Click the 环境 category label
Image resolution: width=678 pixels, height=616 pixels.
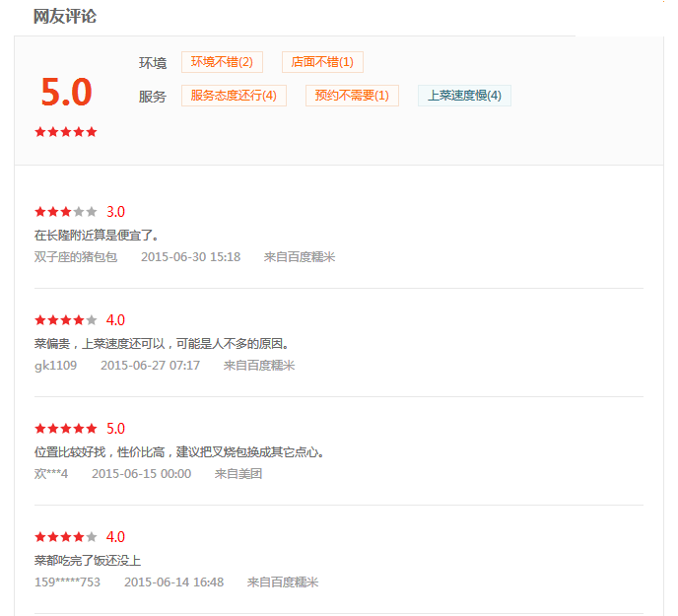tap(153, 63)
